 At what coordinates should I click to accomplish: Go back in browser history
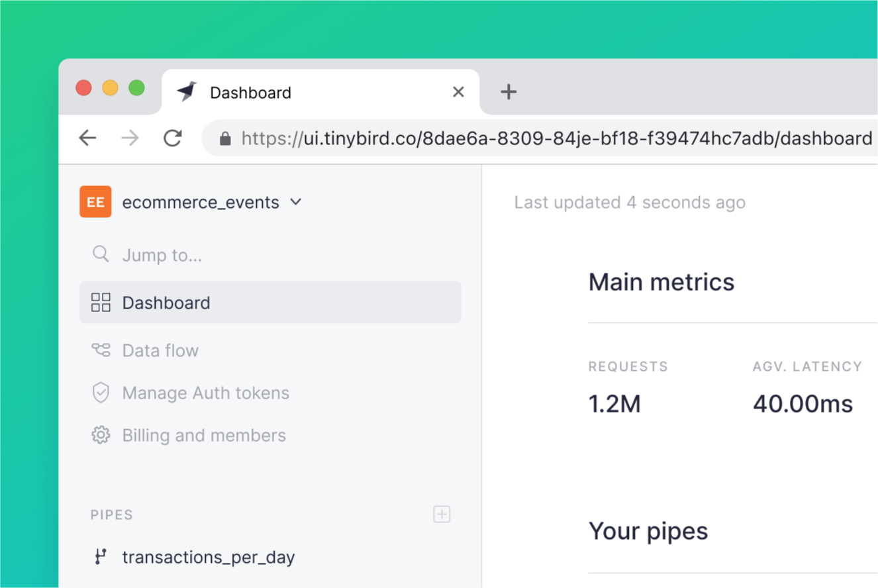(x=88, y=138)
